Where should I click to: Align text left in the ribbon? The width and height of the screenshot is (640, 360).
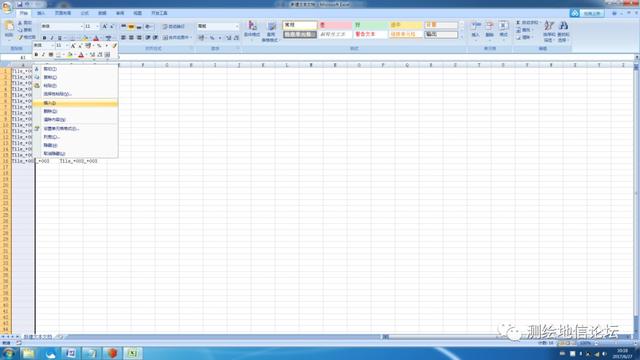click(x=123, y=38)
